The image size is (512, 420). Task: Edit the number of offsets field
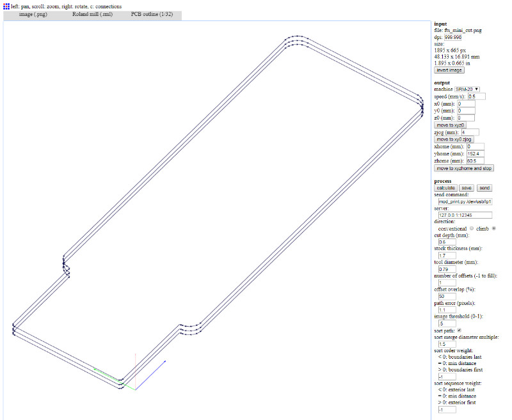447,283
